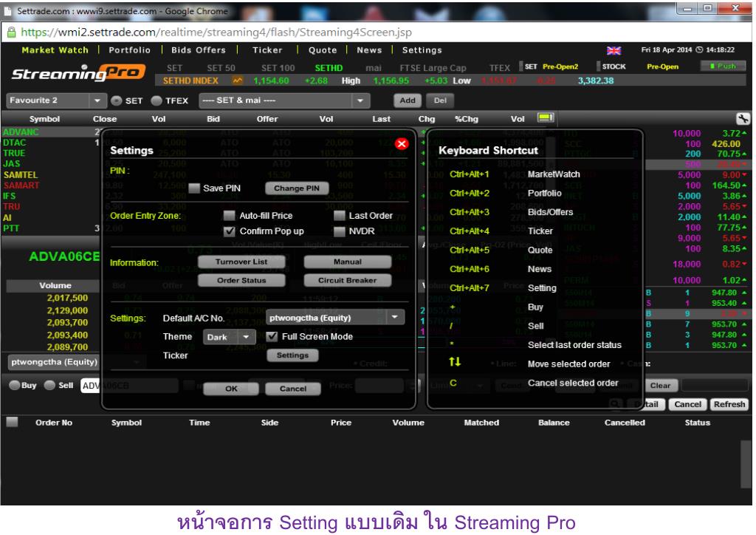The width and height of the screenshot is (756, 535).
Task: Click the magnifier search icon near Detail
Action: tap(614, 404)
